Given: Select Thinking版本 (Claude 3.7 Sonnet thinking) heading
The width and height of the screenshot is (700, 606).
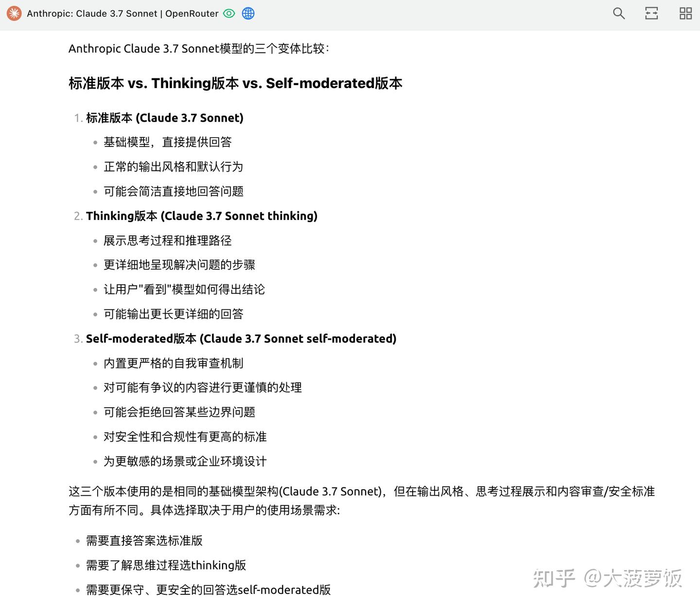Looking at the screenshot, I should tap(201, 215).
